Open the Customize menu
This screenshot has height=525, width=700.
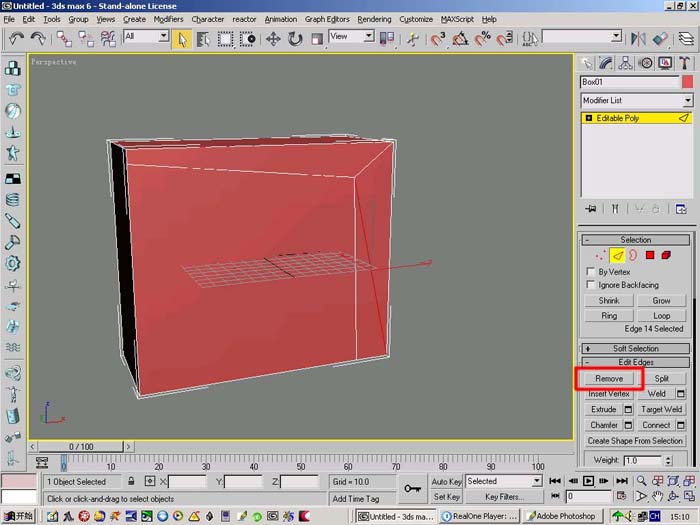(x=416, y=19)
